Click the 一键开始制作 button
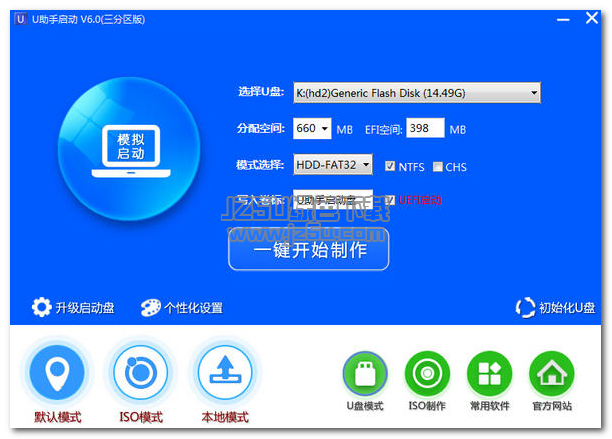612x439 pixels. [309, 250]
